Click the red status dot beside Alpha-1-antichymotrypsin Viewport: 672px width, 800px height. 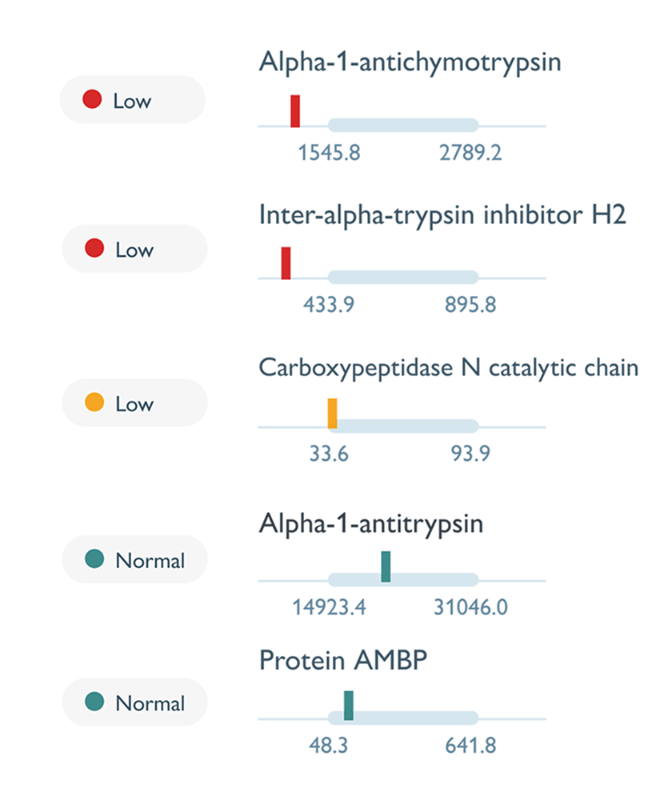point(93,101)
